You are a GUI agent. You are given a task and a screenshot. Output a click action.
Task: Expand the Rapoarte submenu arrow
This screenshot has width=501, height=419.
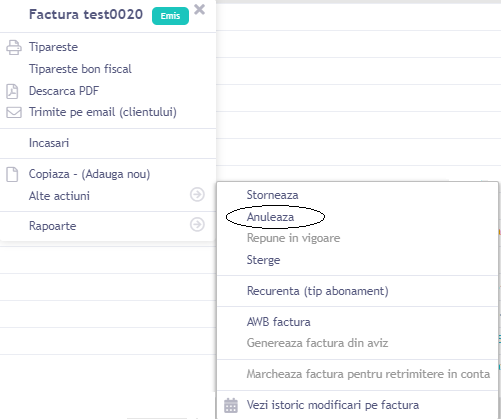pyautogui.click(x=197, y=224)
